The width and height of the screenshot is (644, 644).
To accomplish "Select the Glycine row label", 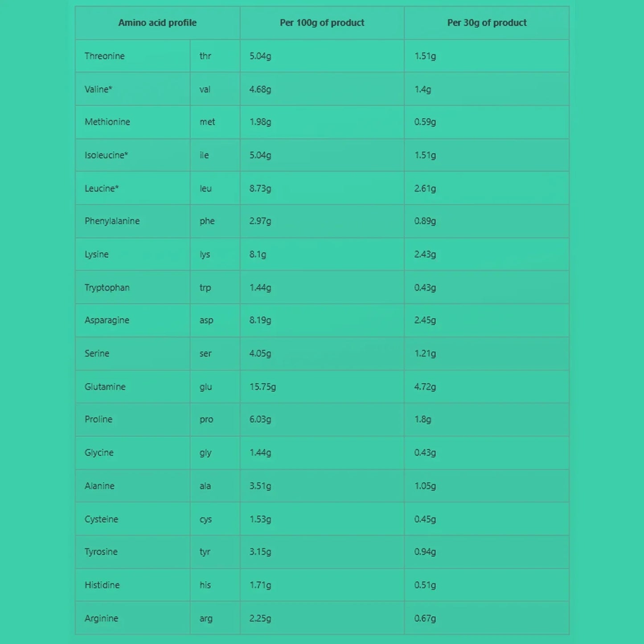I will (99, 453).
